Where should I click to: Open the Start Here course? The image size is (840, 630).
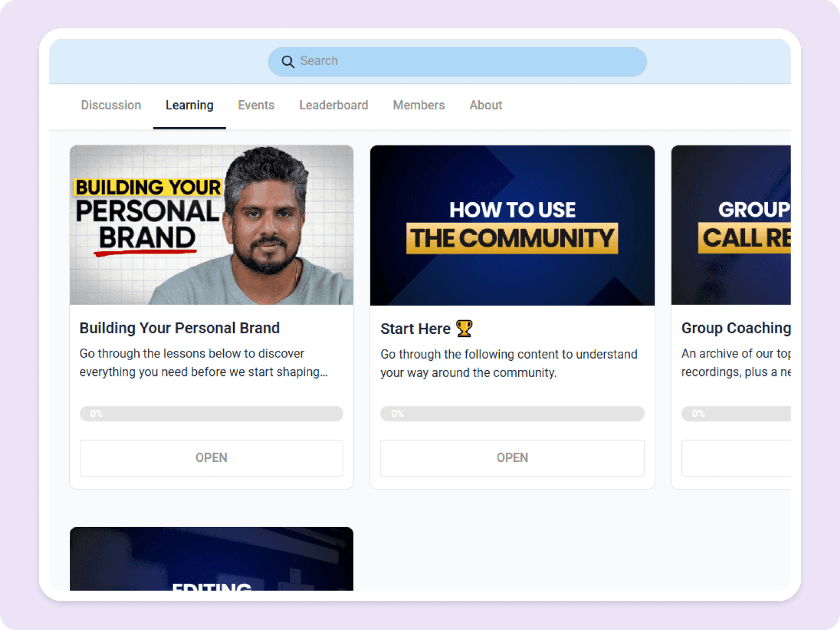pos(512,458)
